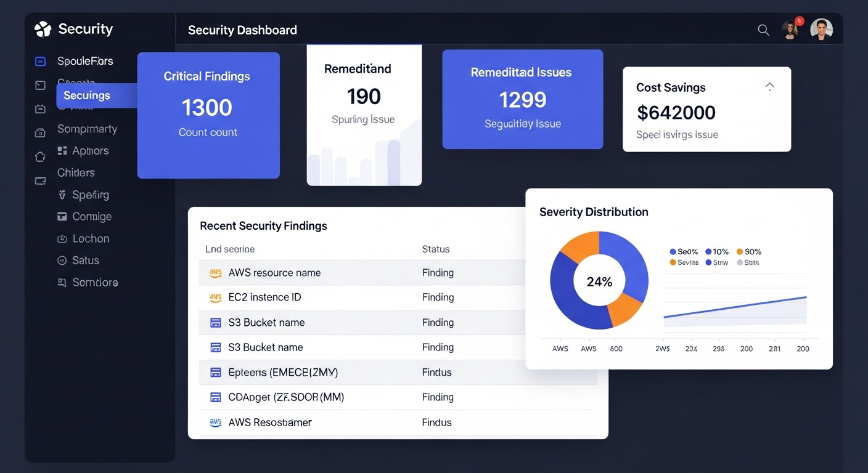Click the Satus circle icon in sidebar
This screenshot has height=473, width=868.
[x=62, y=261]
